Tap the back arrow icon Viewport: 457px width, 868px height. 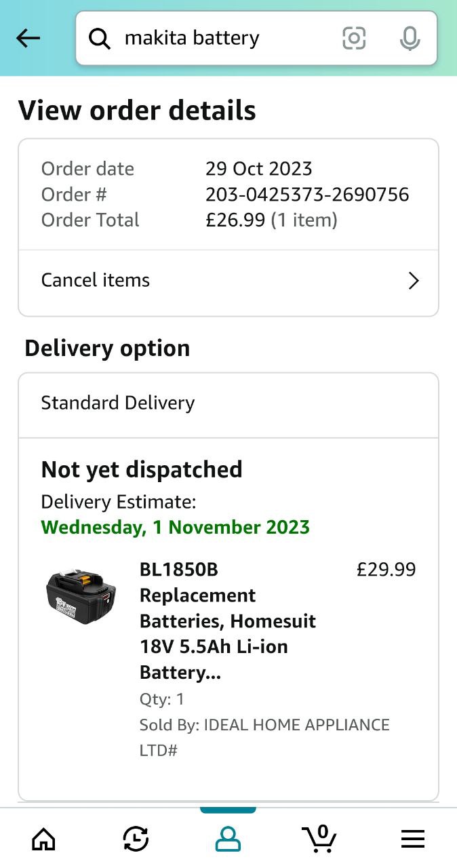pos(28,39)
